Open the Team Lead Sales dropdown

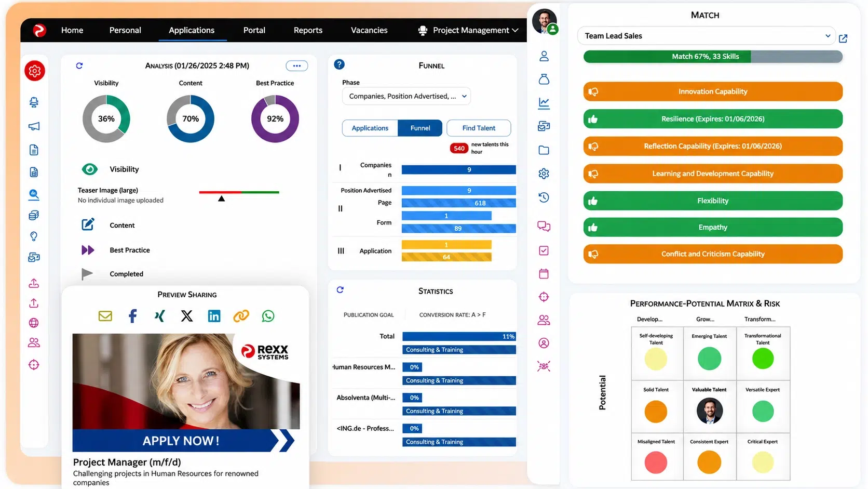coord(706,36)
